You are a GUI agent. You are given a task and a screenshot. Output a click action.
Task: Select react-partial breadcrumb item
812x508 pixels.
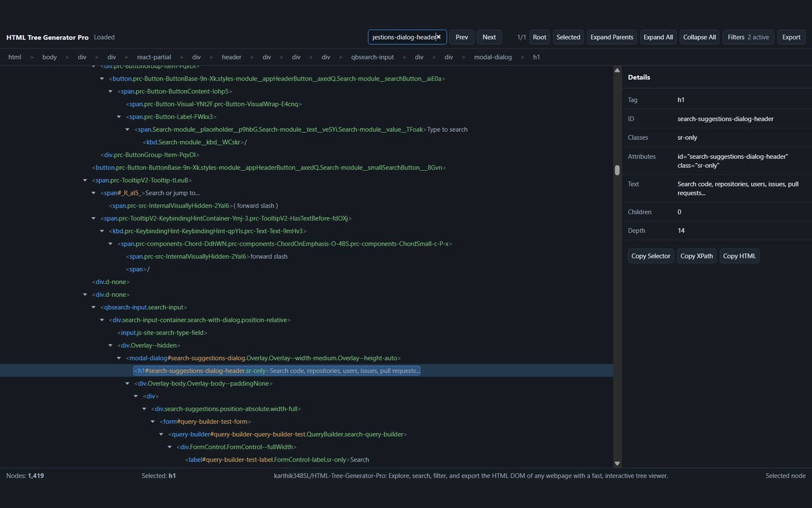154,57
